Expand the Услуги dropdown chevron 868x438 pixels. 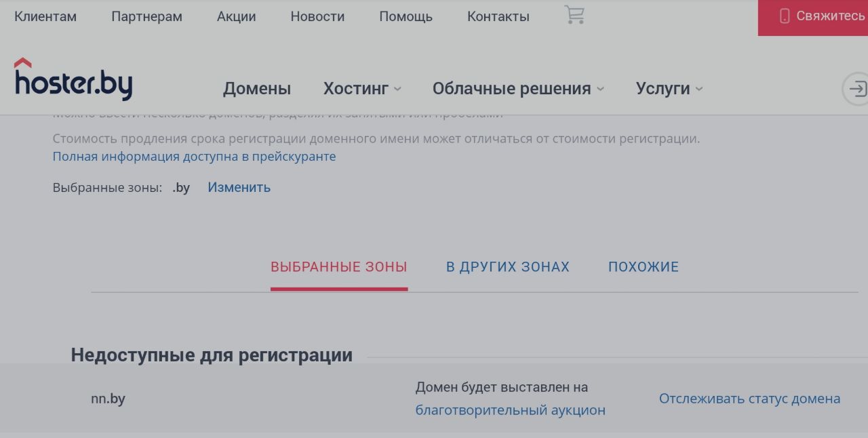[699, 89]
